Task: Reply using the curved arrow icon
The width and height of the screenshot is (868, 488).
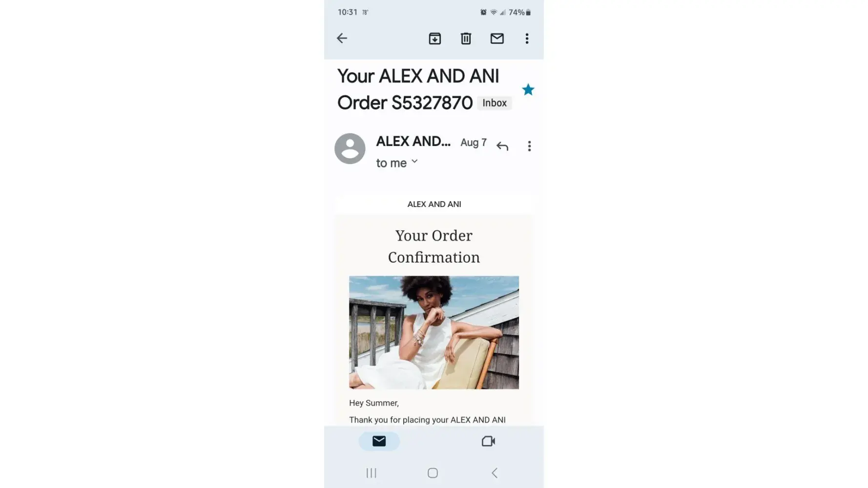Action: pos(502,146)
